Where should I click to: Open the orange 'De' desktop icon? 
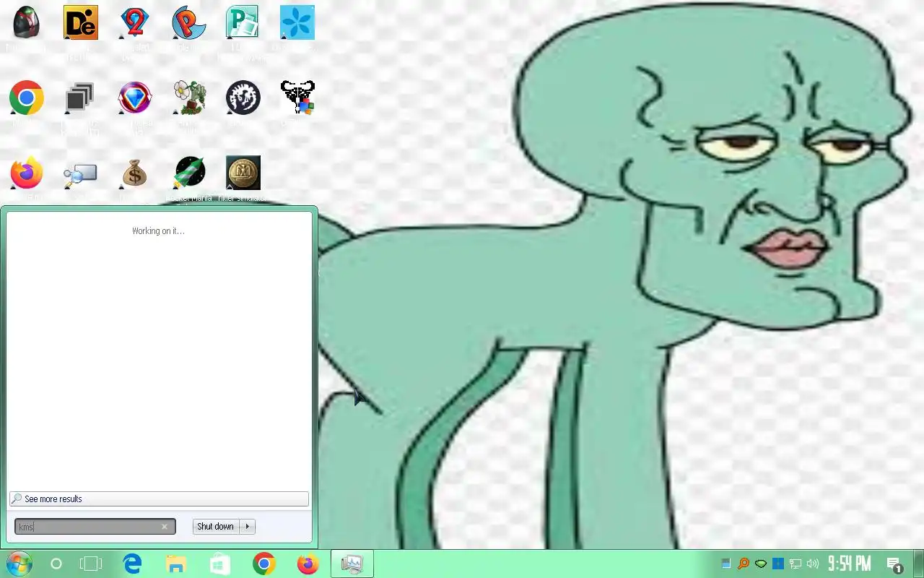(81, 22)
